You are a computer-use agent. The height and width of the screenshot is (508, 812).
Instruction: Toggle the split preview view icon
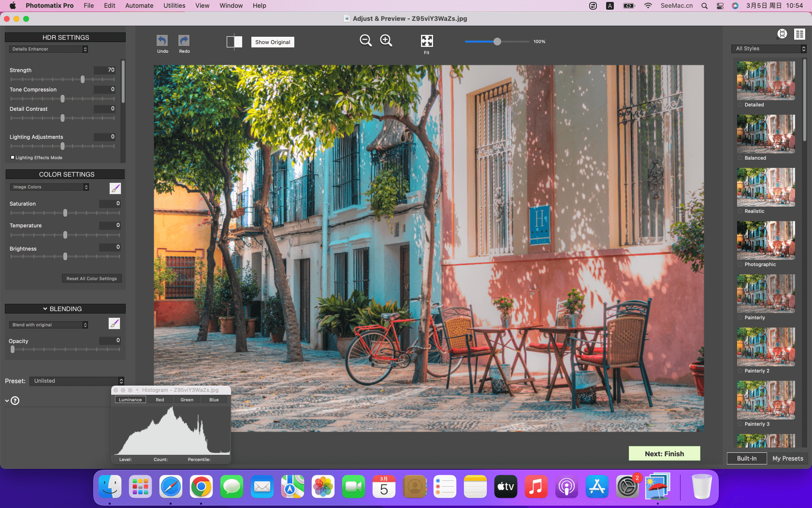coord(234,42)
